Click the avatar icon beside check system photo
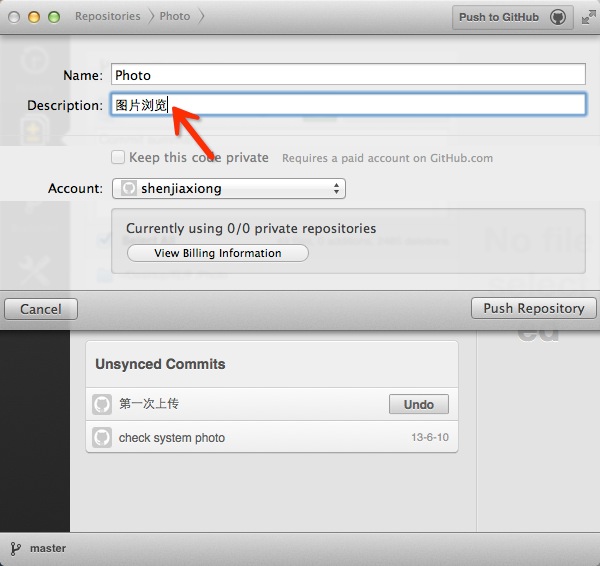This screenshot has width=600, height=566. click(x=102, y=437)
